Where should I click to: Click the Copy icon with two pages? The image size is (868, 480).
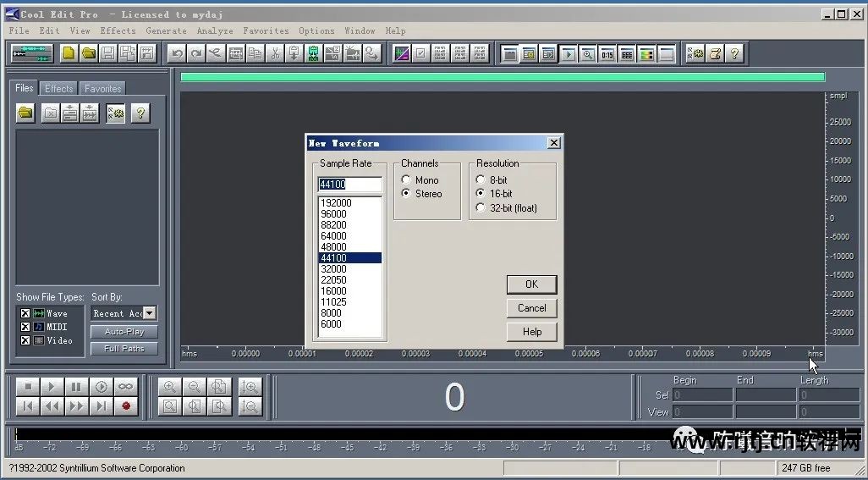[255, 53]
